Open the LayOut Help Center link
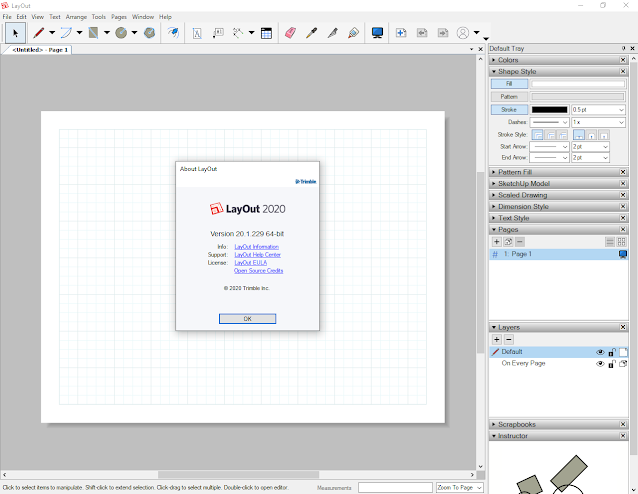 pyautogui.click(x=257, y=255)
